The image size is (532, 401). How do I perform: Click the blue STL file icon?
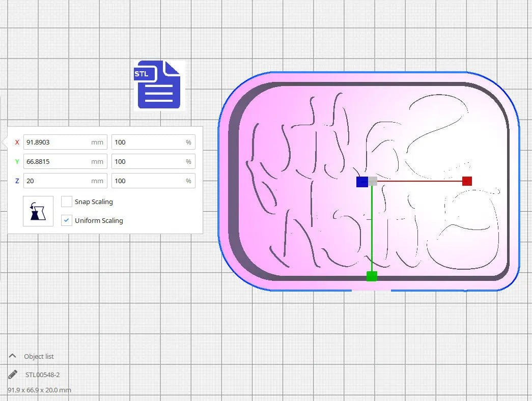pos(158,84)
